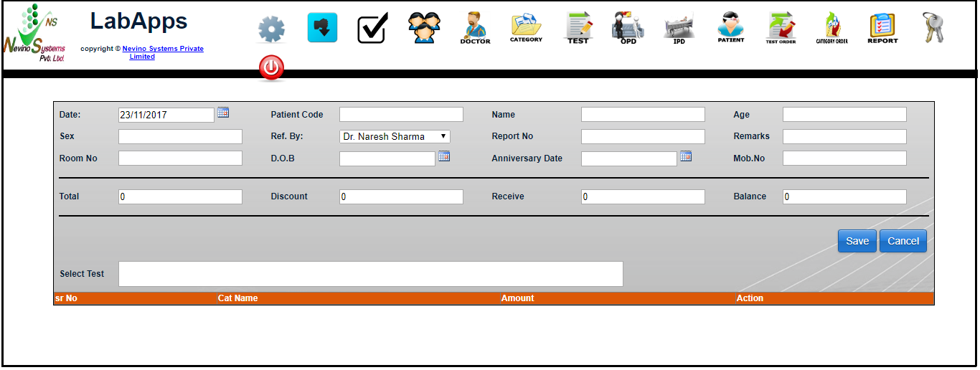Go to the OPD section icon
This screenshot has height=370, width=980.
628,29
